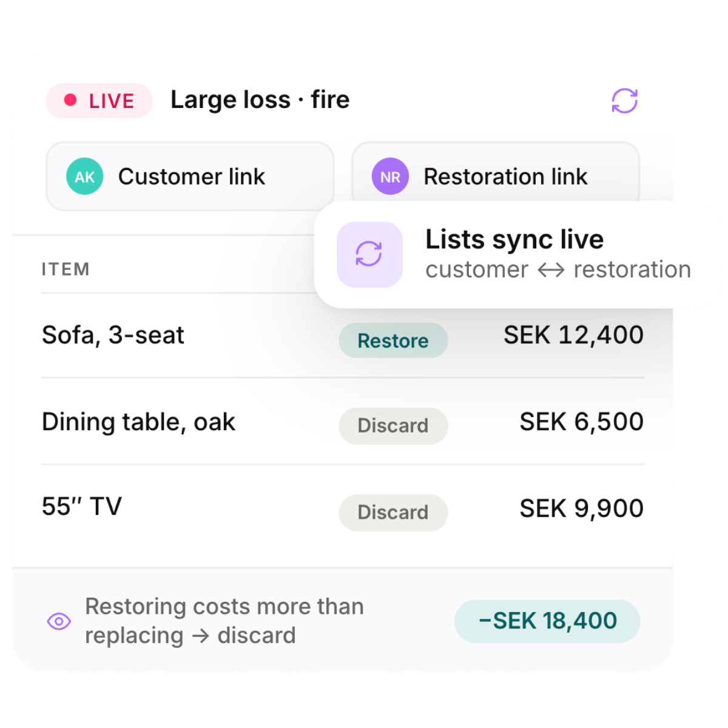Select the Dining table, oak item
The height and width of the screenshot is (728, 728).
point(138,422)
